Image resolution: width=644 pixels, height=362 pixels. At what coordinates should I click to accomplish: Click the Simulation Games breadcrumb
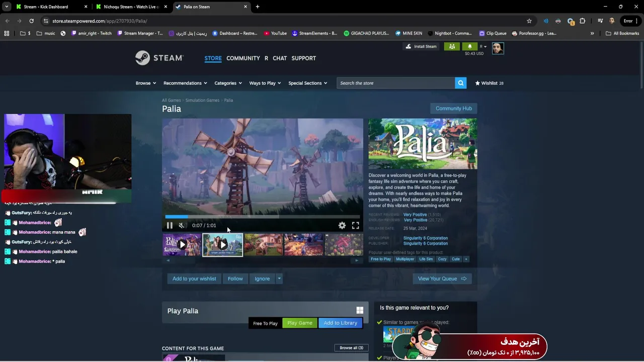coord(202,100)
